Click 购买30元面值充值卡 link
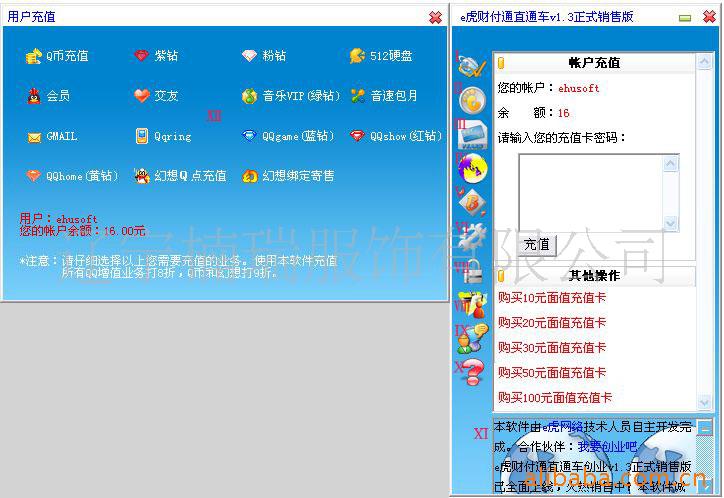The width and height of the screenshot is (724, 498). coord(552,348)
